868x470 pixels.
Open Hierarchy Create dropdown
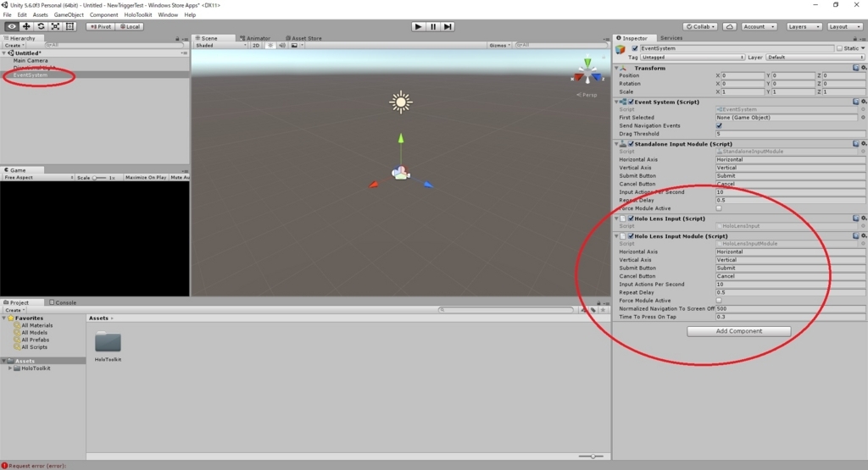[x=14, y=46]
